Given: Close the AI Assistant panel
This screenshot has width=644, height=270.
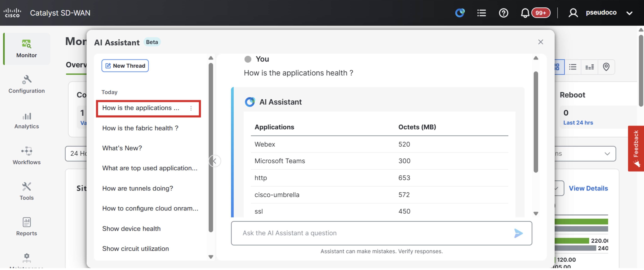Looking at the screenshot, I should (540, 42).
